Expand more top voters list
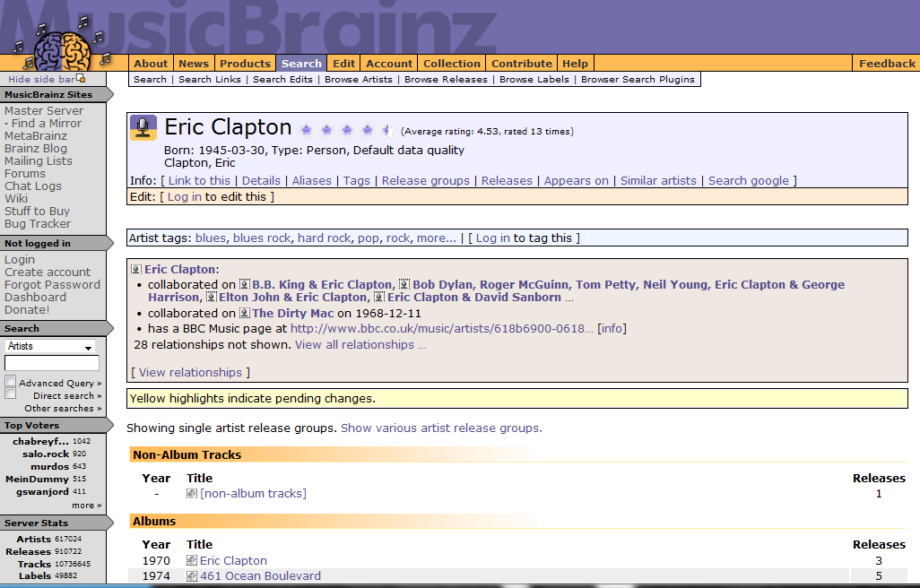Image resolution: width=920 pixels, height=588 pixels. pyautogui.click(x=87, y=506)
